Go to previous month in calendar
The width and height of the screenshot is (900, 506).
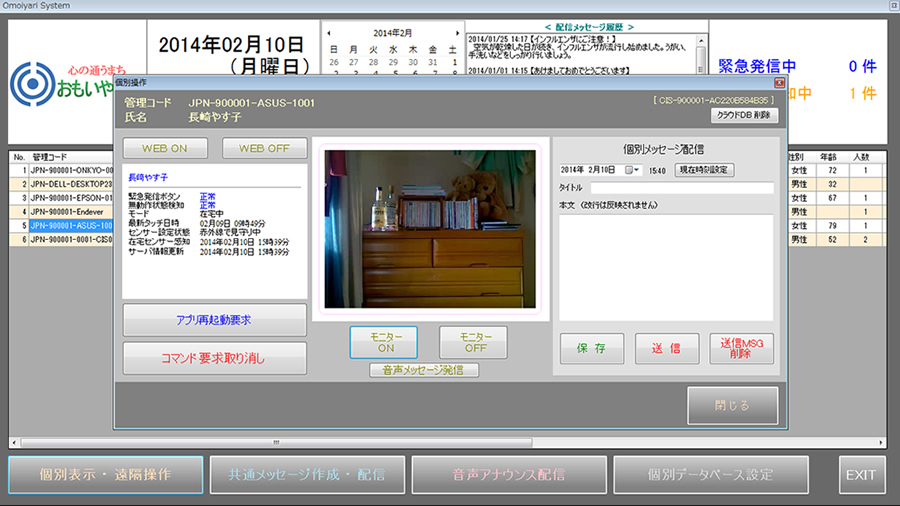pyautogui.click(x=330, y=33)
